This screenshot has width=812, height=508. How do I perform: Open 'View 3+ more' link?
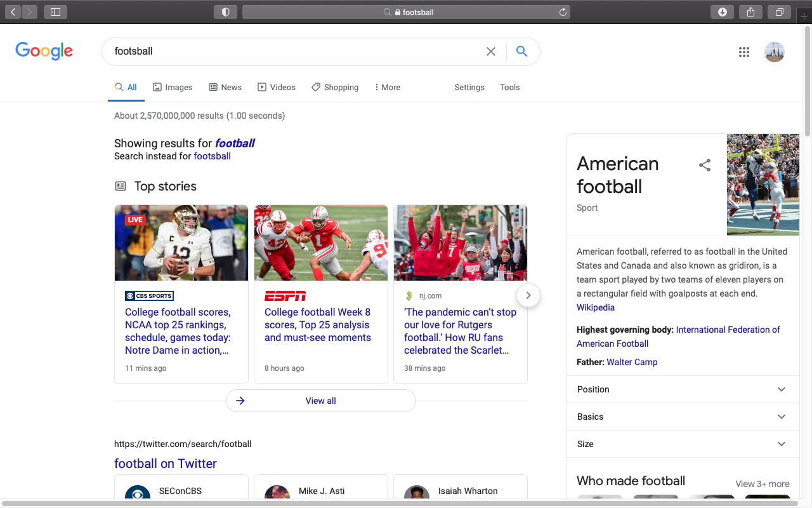(x=763, y=484)
